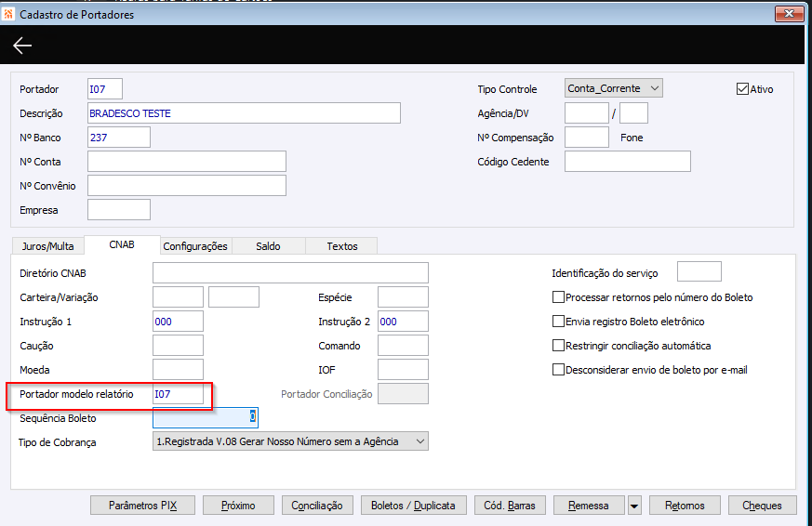Focus the IOF field

404,370
